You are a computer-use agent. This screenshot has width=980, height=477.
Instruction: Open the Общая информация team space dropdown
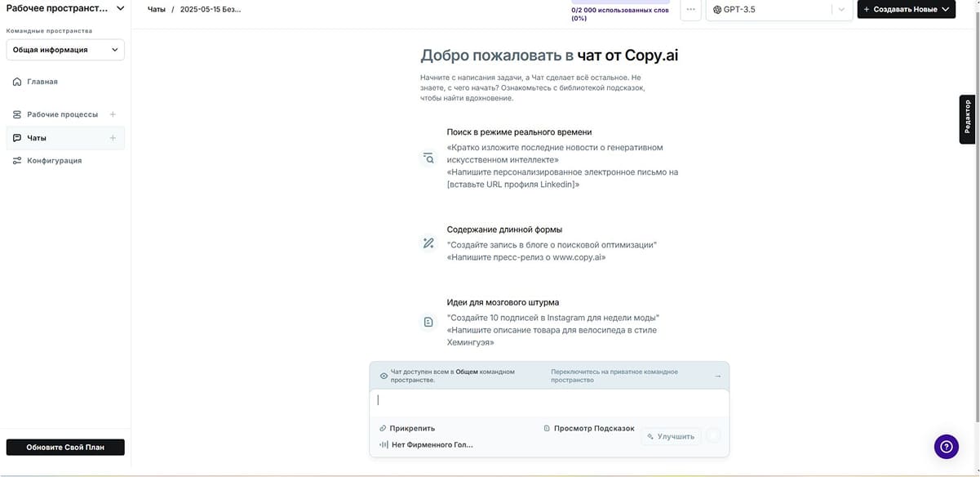(x=65, y=50)
